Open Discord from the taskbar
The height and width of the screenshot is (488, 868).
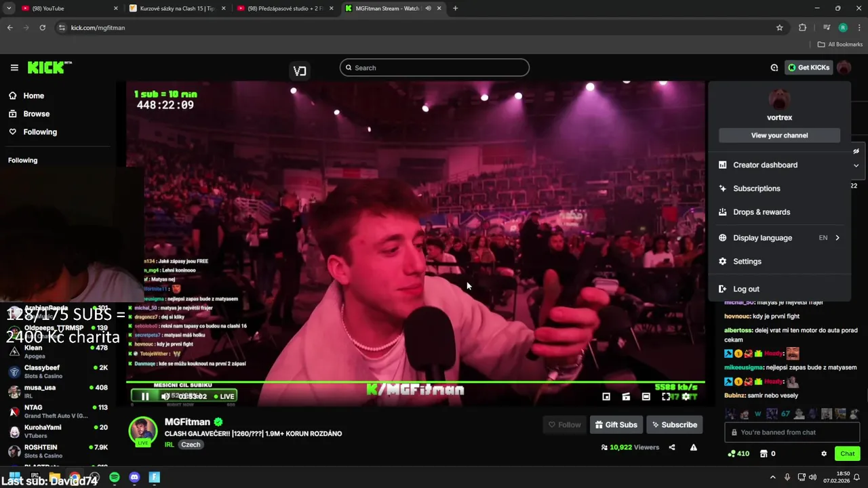(x=134, y=477)
